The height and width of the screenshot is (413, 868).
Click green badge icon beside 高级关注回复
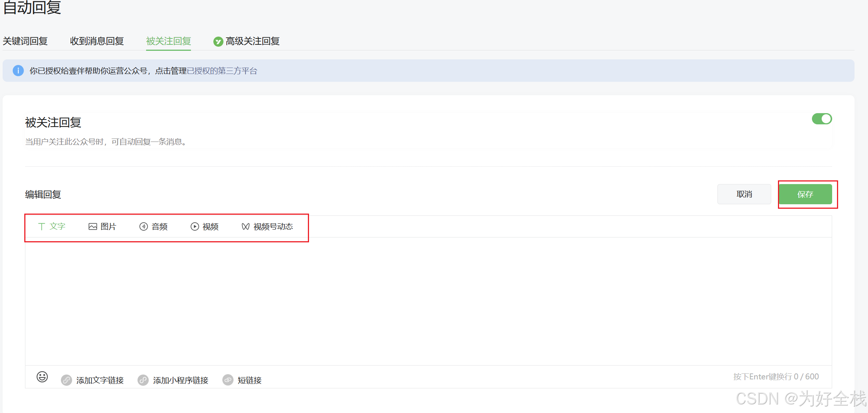pyautogui.click(x=218, y=41)
